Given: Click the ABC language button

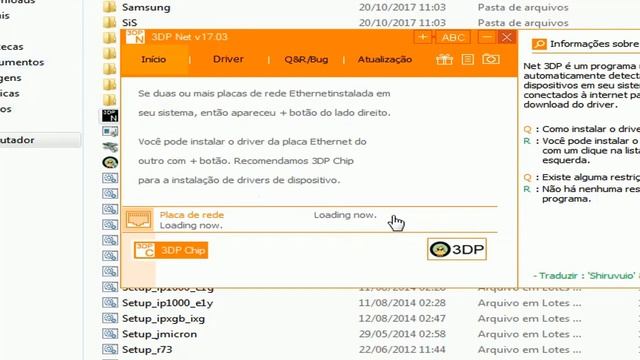Looking at the screenshot, I should [453, 38].
